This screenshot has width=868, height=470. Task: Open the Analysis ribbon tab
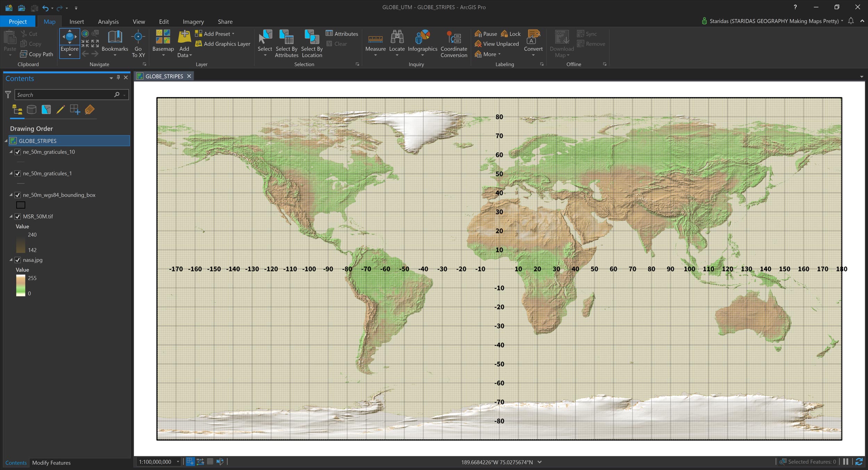[108, 22]
